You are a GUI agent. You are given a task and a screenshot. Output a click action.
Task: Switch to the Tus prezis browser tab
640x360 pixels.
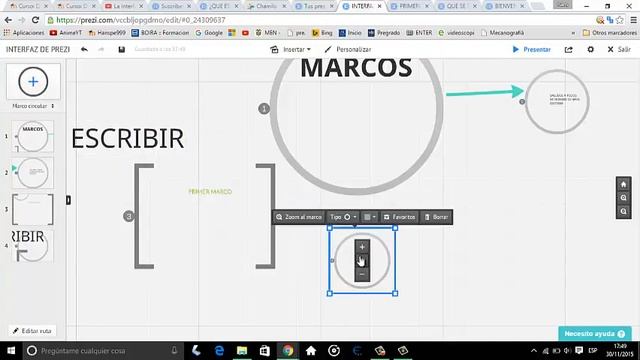(x=314, y=6)
